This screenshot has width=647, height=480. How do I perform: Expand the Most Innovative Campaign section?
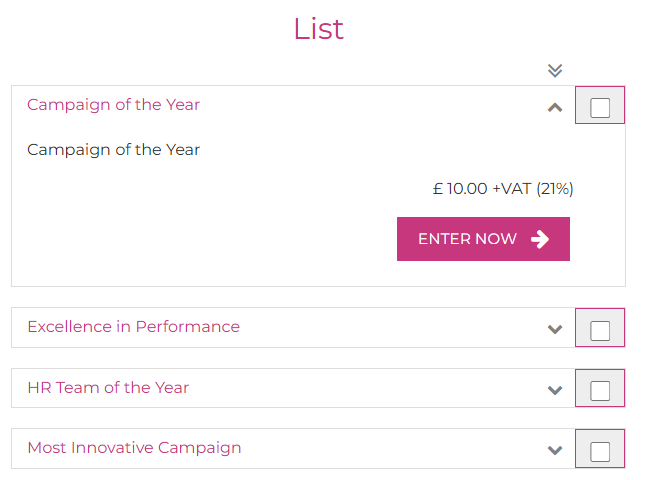coord(555,450)
